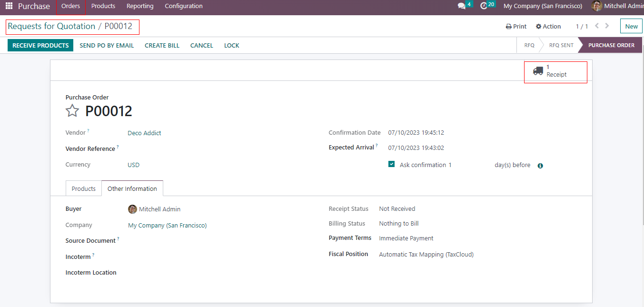This screenshot has width=644, height=307.
Task: Open the Reporting menu
Action: pyautogui.click(x=140, y=6)
